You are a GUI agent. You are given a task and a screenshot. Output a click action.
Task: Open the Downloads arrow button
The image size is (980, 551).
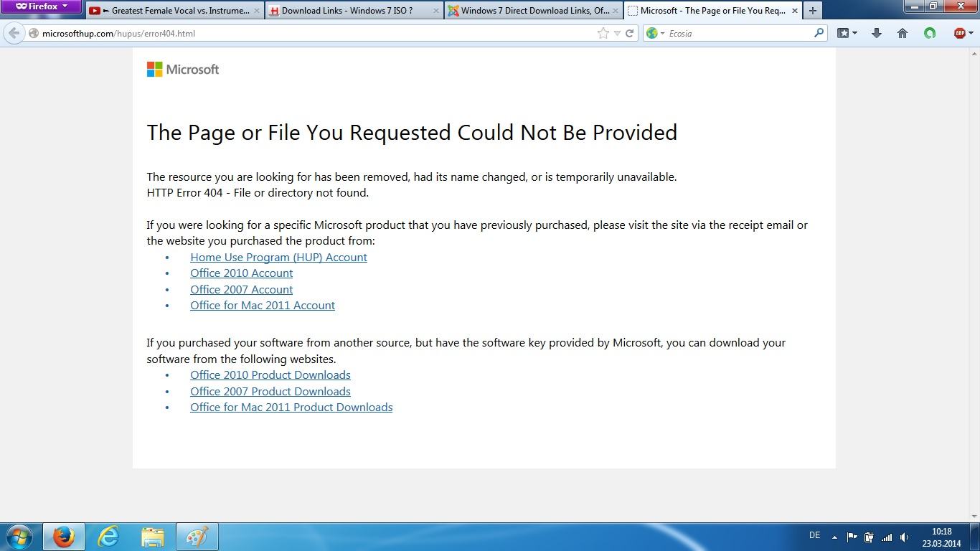(x=876, y=33)
